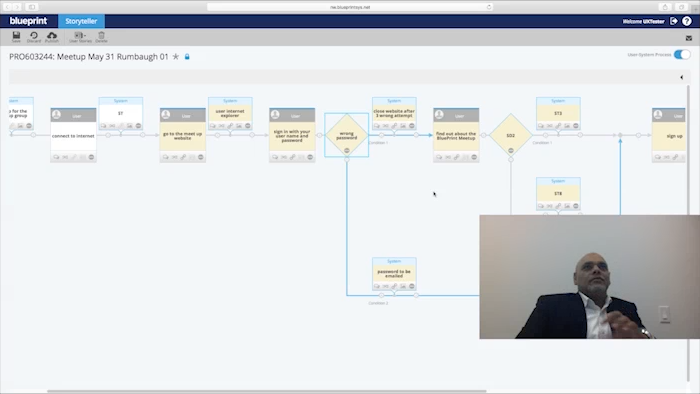The width and height of the screenshot is (700, 394).
Task: Collapse the panel with the left arrow
Action: tap(682, 77)
